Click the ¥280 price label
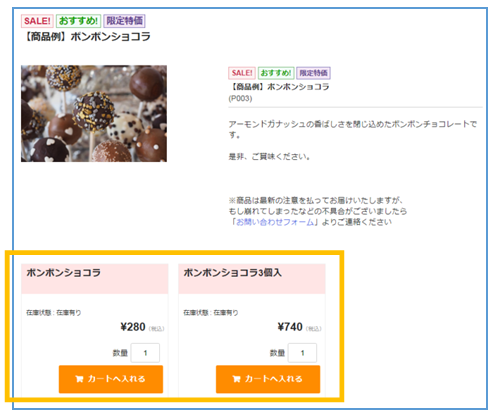This screenshot has width=493, height=414. [133, 327]
